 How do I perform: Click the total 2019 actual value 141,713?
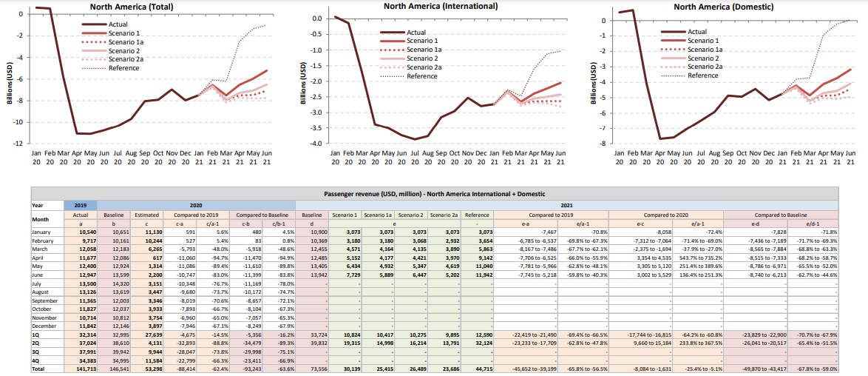point(87,369)
